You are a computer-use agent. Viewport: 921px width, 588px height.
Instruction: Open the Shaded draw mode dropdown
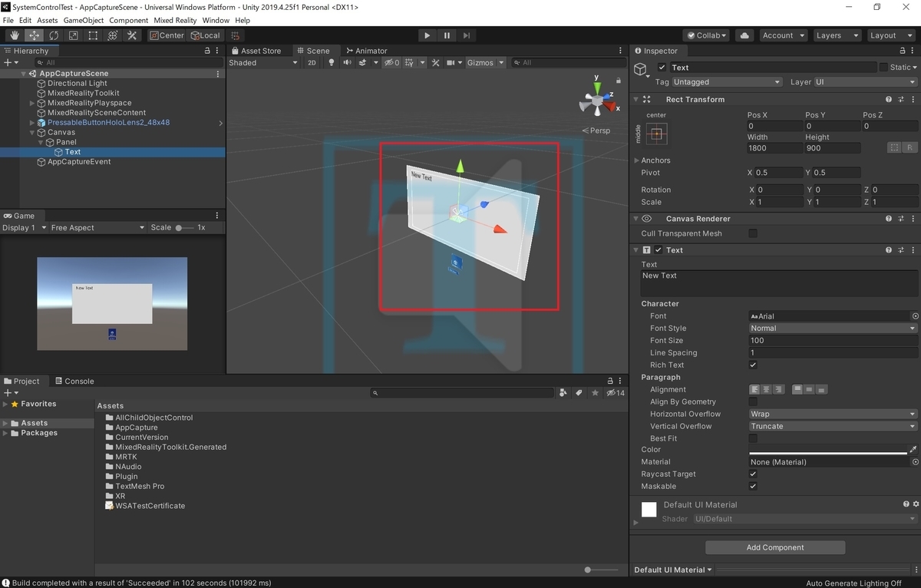pyautogui.click(x=263, y=63)
